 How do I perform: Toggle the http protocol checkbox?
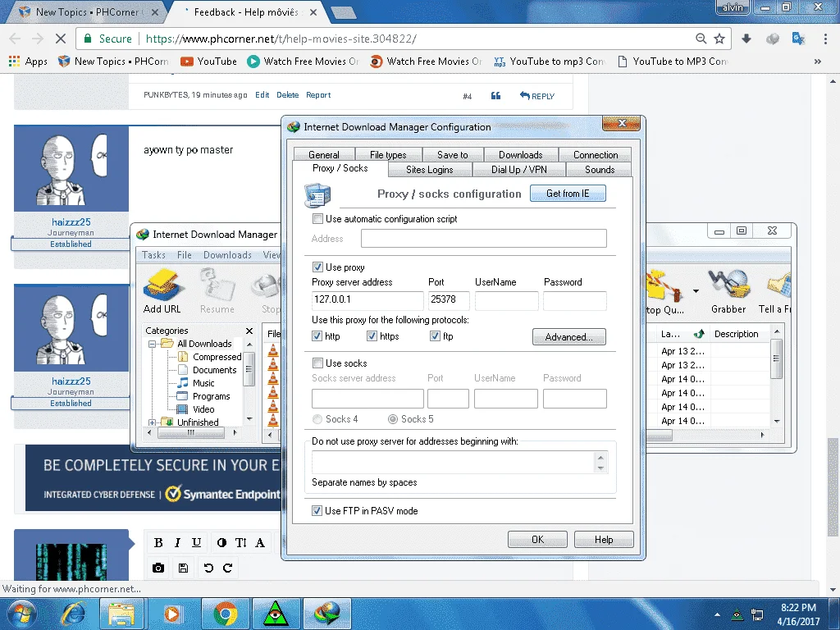coord(317,336)
